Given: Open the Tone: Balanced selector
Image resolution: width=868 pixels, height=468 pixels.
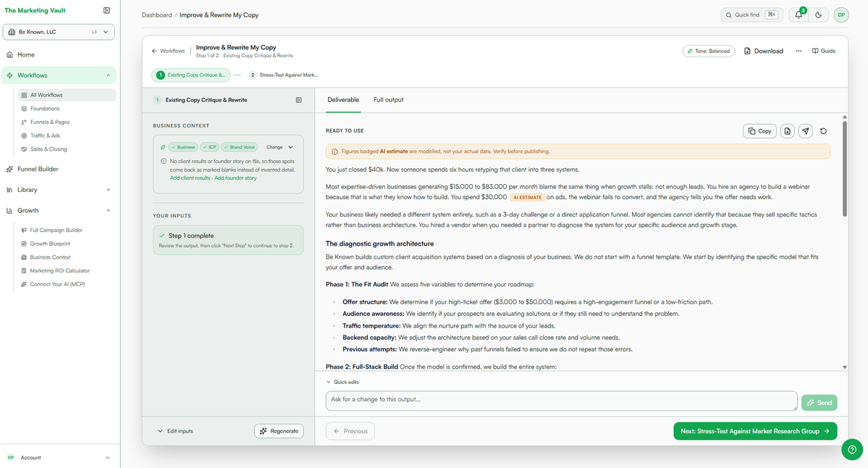Looking at the screenshot, I should pyautogui.click(x=709, y=51).
